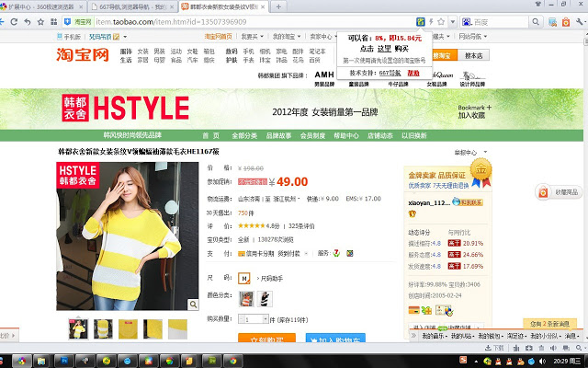Viewport: 588px width, 368px height.
Task: Click the magnifier search button beside the Baidu box
Action: pyautogui.click(x=536, y=22)
